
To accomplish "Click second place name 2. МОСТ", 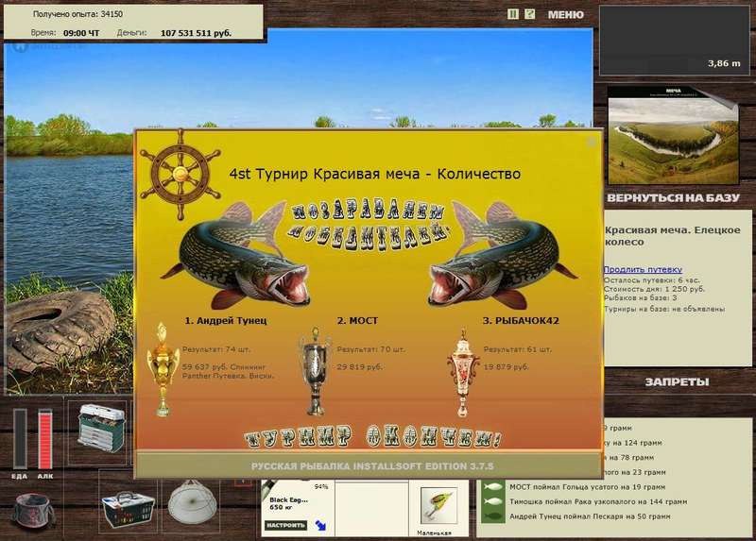I will coord(357,320).
